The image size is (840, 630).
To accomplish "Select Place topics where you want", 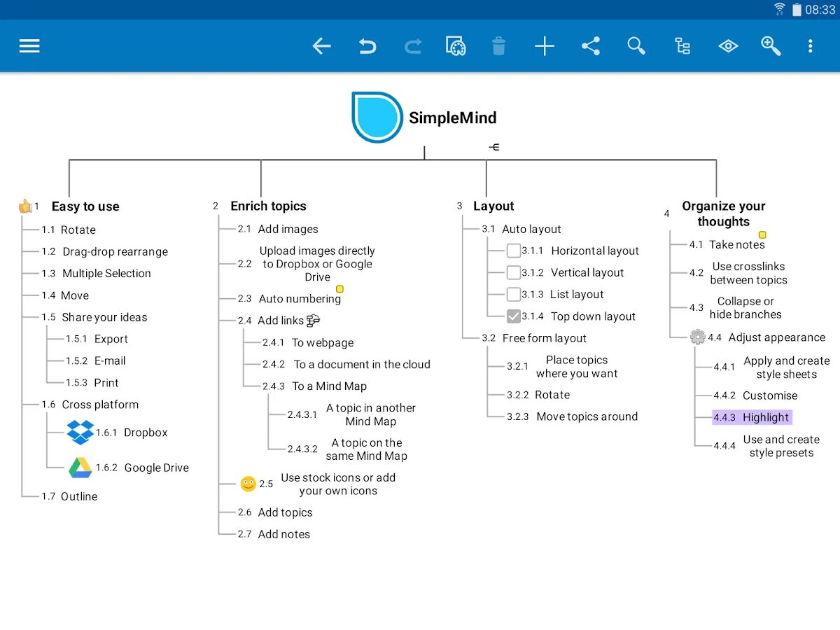I will (577, 367).
